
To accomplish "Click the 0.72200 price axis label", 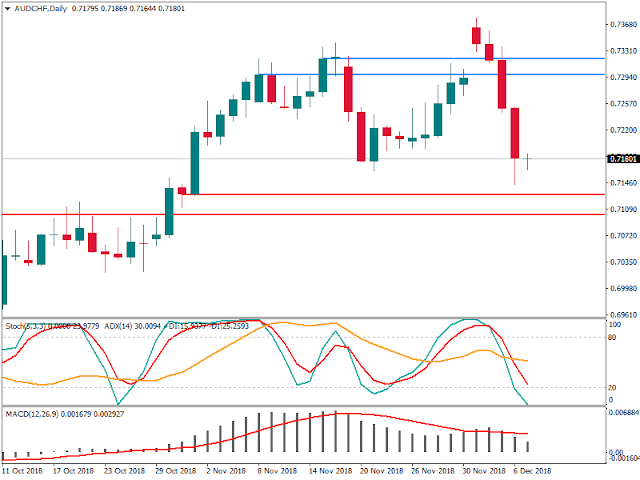I will [x=623, y=130].
